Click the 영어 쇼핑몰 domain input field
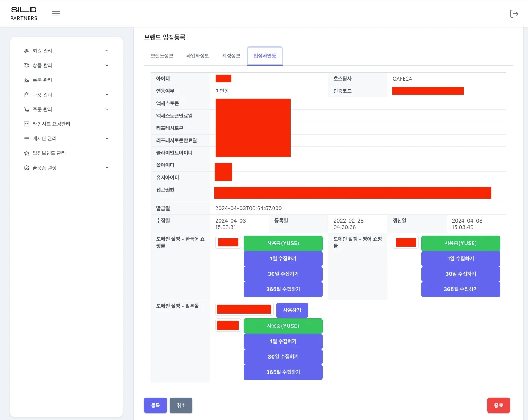The height and width of the screenshot is (420, 528). click(406, 242)
